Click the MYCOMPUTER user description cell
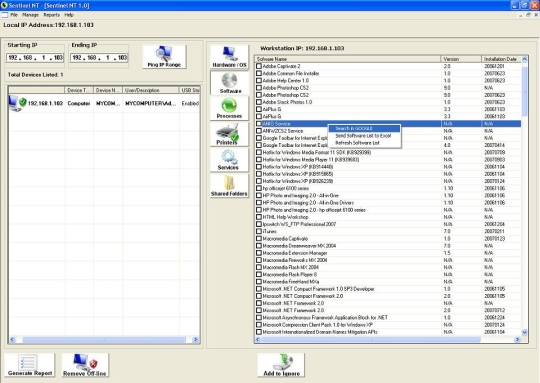The image size is (540, 383). (150, 103)
